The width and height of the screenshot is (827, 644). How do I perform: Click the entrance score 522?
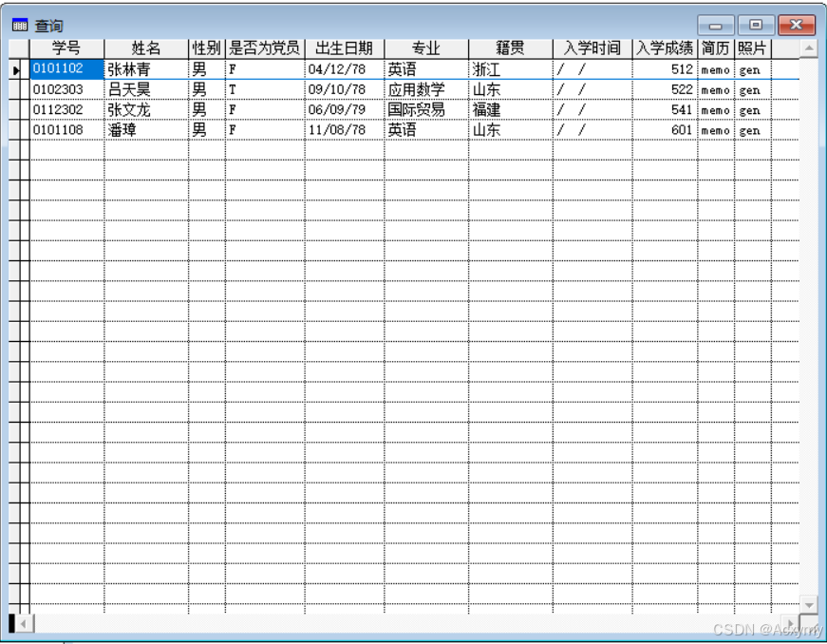click(x=665, y=89)
